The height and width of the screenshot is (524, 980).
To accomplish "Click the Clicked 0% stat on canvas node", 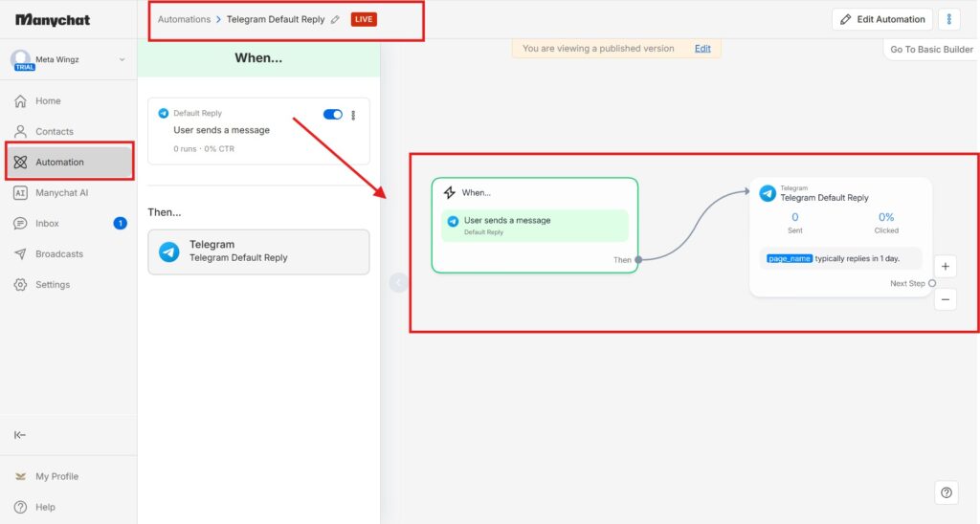I will [x=886, y=217].
